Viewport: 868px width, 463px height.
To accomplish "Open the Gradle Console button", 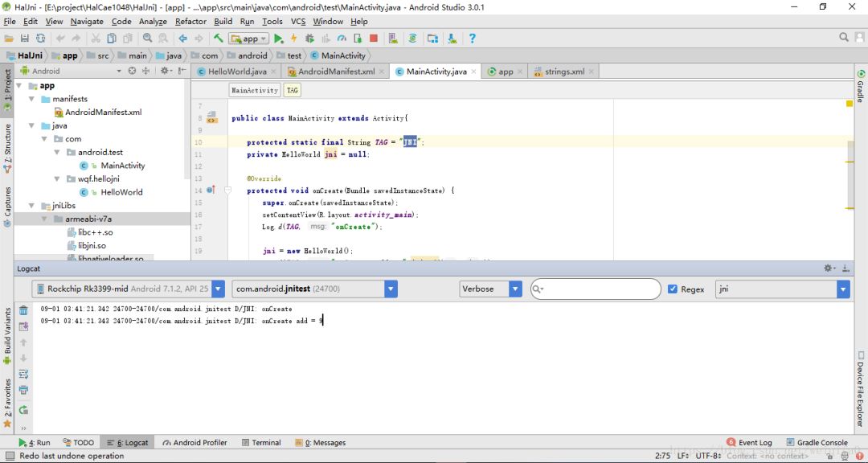I will (x=816, y=443).
